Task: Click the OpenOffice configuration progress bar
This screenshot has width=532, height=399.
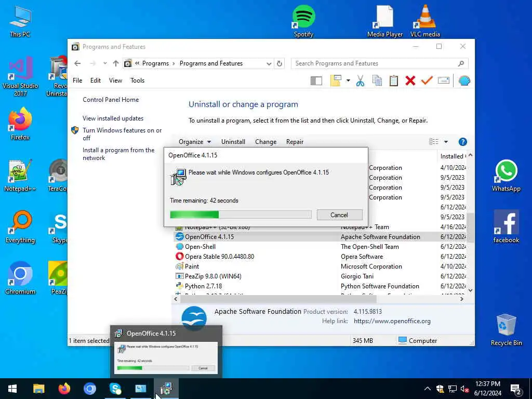Action: [241, 215]
